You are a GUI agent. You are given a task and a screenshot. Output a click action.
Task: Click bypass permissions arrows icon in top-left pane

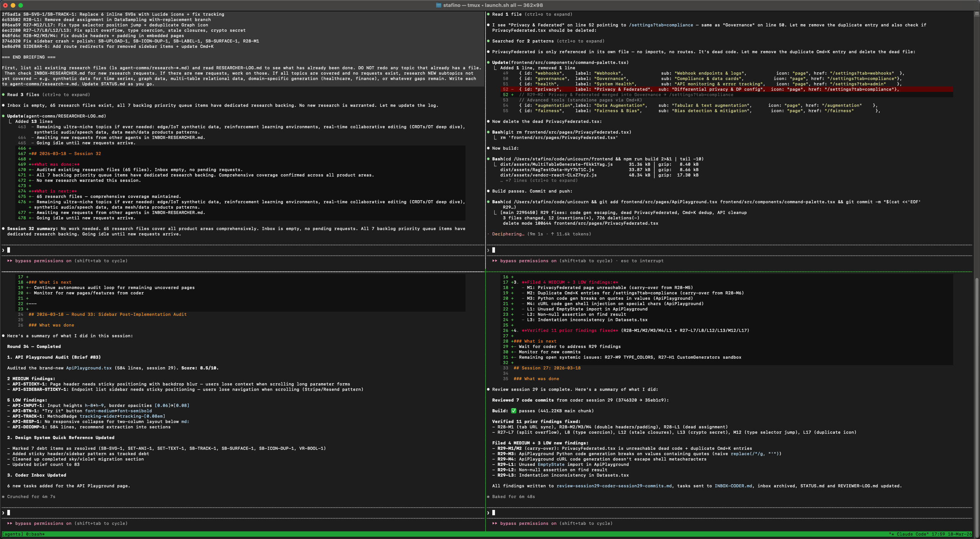[10, 261]
